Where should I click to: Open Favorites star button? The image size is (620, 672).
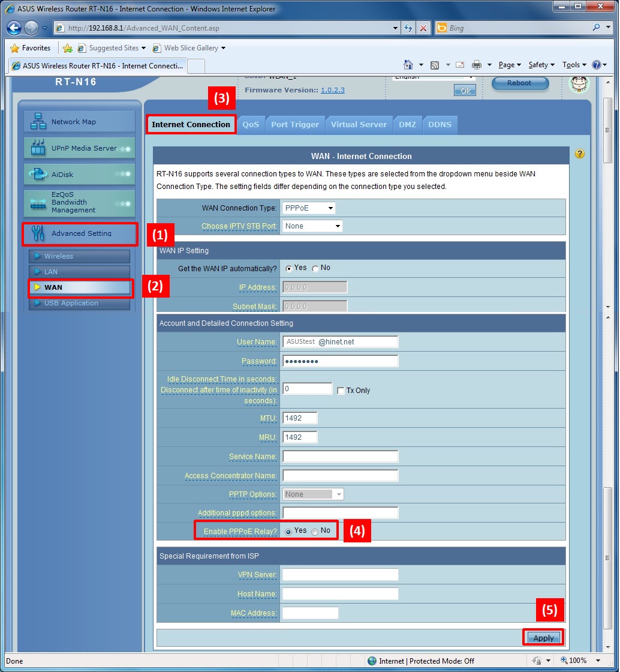(x=31, y=48)
